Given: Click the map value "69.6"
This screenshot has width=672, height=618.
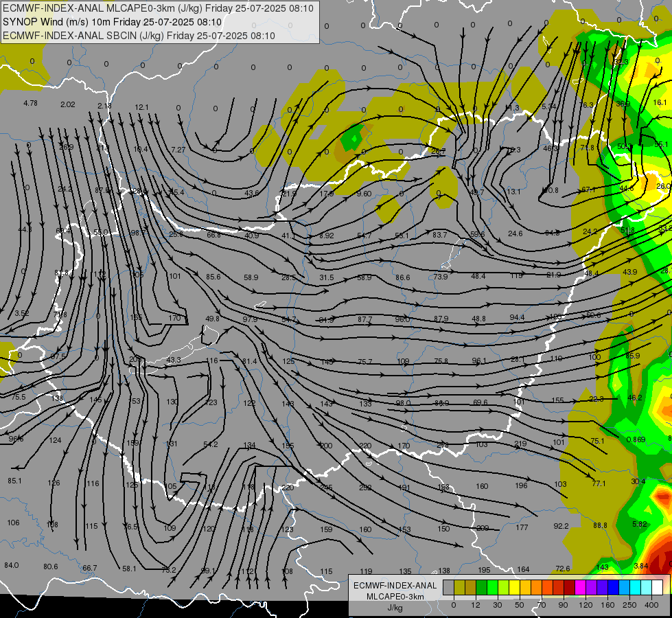Looking at the screenshot, I should 480,402.
